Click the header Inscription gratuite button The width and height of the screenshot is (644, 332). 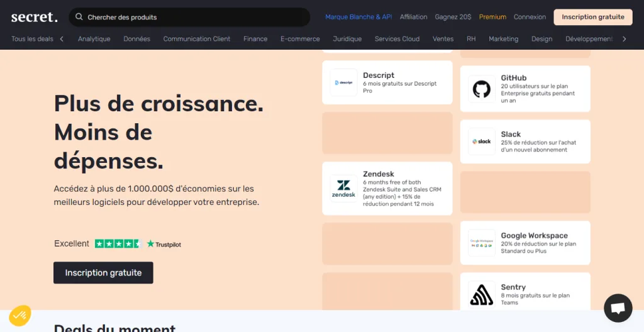point(593,17)
